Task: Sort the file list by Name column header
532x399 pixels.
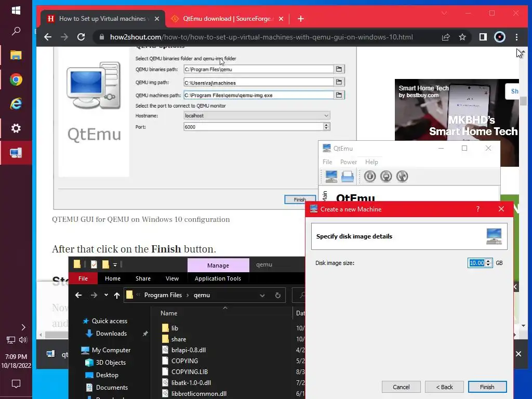Action: 169,313
